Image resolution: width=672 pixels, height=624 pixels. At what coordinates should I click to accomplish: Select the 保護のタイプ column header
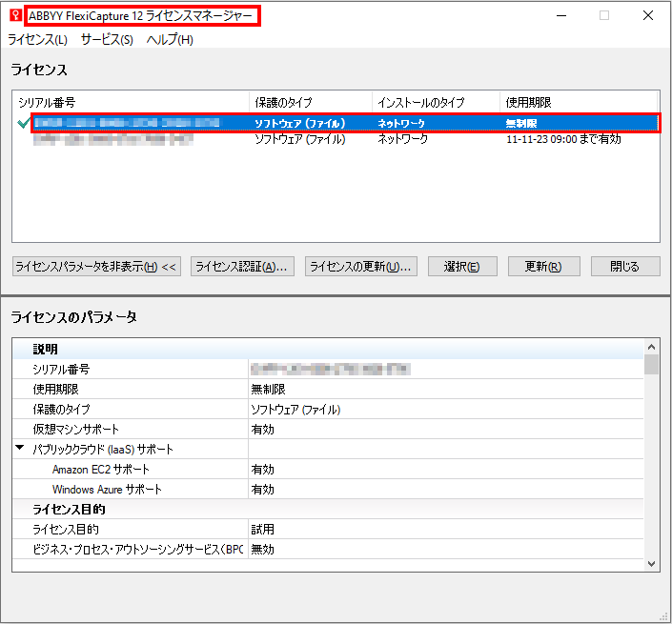[311, 102]
